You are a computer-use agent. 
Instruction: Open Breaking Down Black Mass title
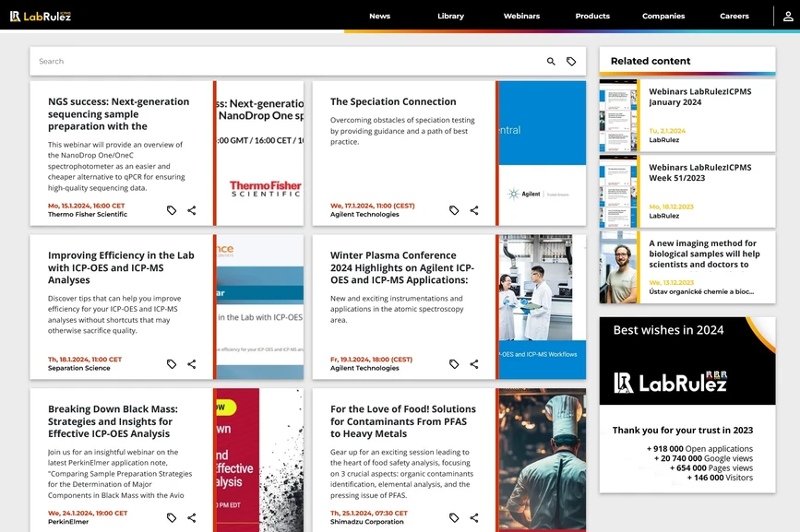(113, 421)
